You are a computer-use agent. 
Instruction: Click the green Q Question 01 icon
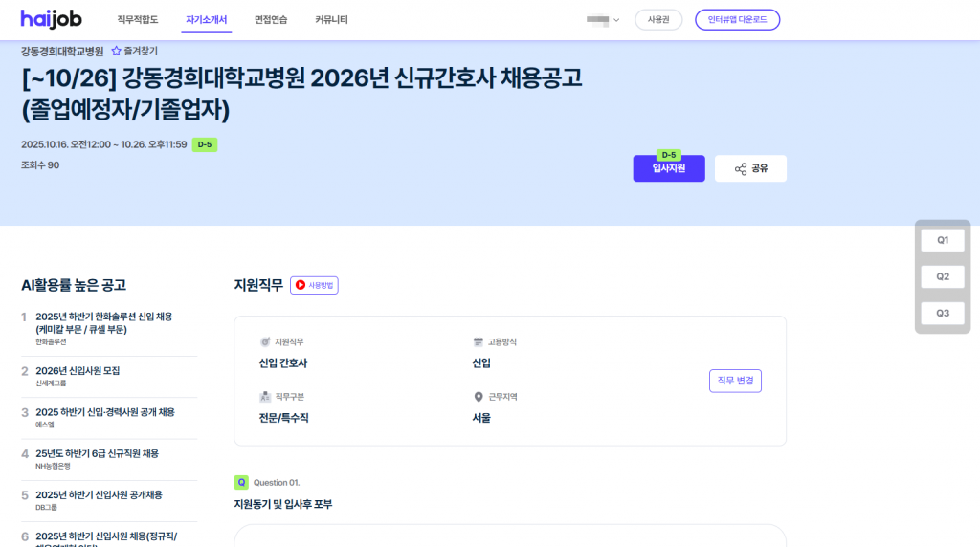pos(241,482)
